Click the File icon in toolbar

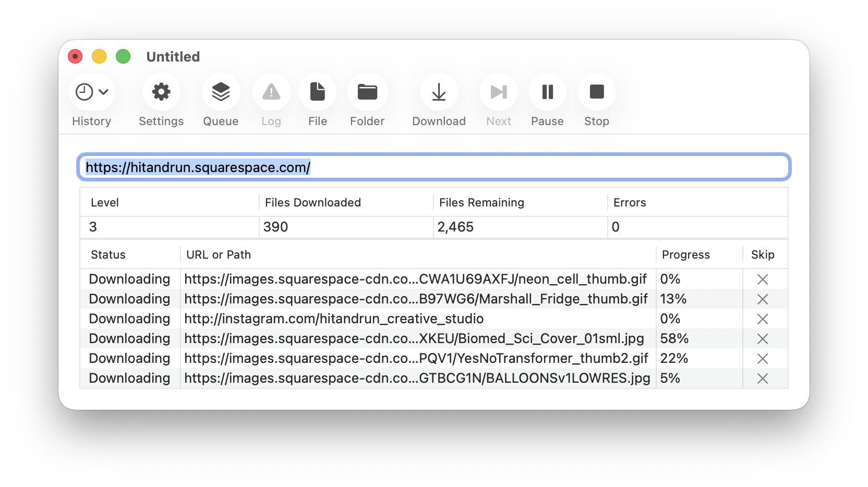click(x=317, y=92)
